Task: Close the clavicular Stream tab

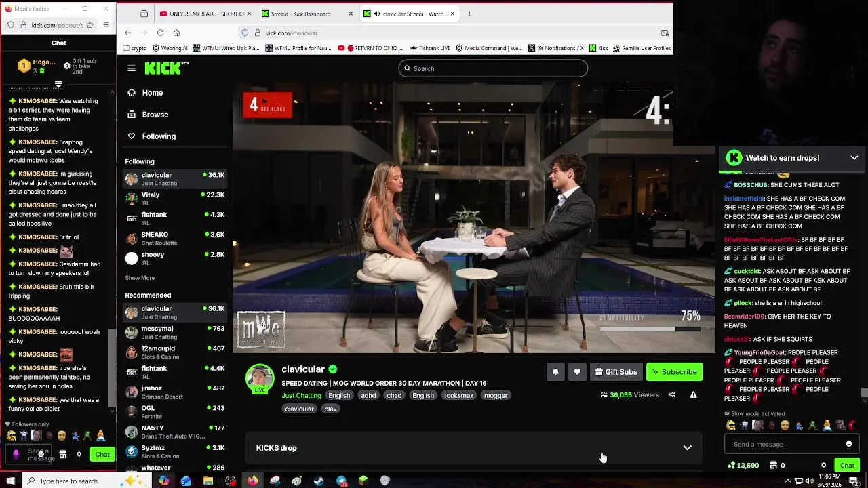Action: 453,14
